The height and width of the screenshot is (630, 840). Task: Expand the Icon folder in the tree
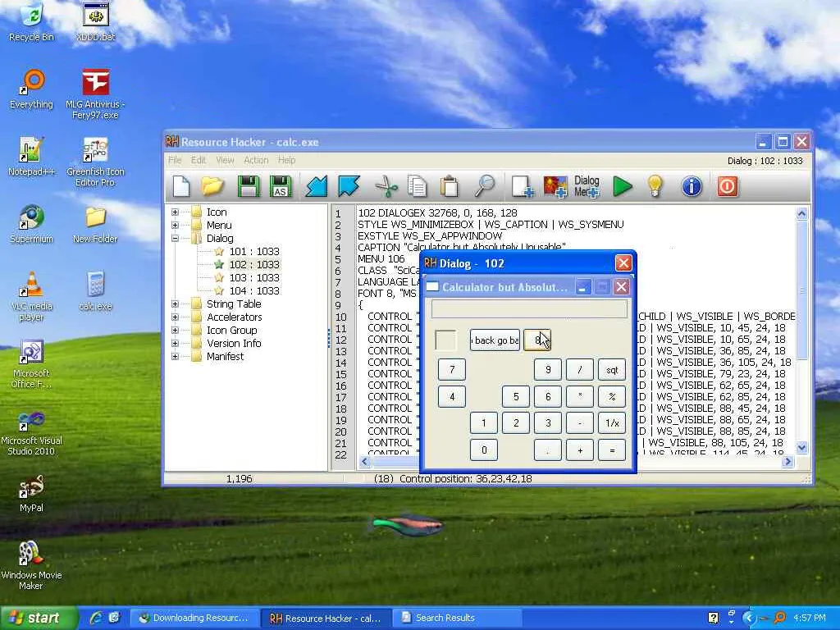[x=175, y=212]
